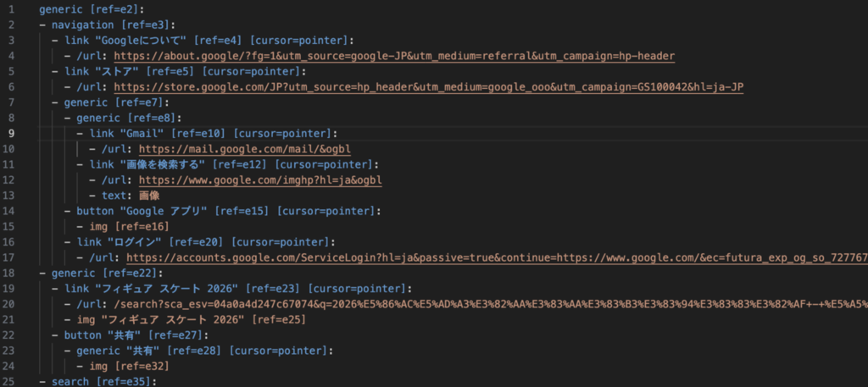The width and height of the screenshot is (868, 387).
Task: Click the link "Gmail" line
Action: point(213,133)
